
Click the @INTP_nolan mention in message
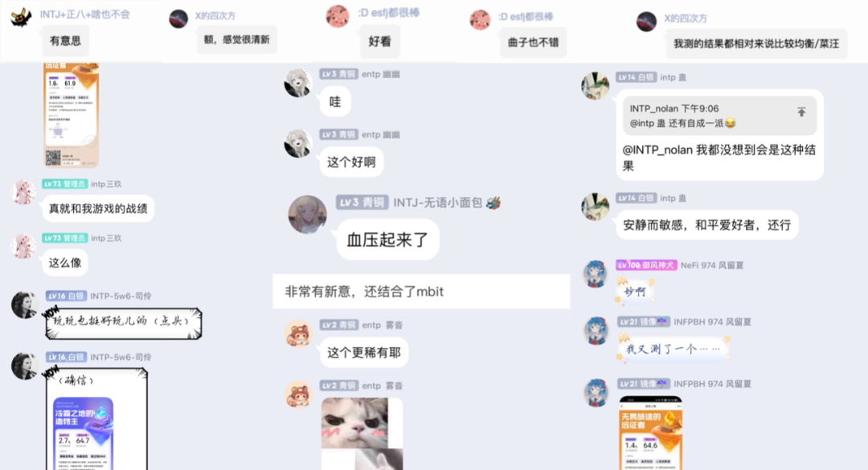point(657,150)
